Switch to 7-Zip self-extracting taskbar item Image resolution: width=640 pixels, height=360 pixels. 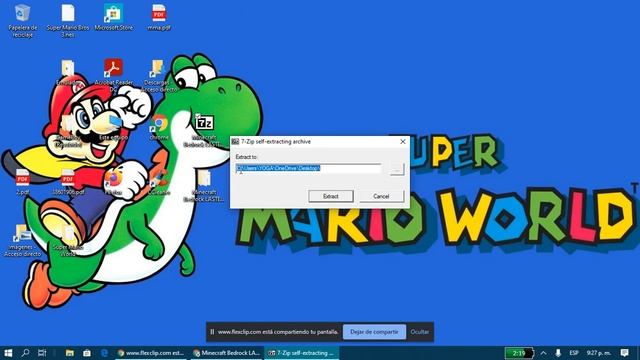302,353
